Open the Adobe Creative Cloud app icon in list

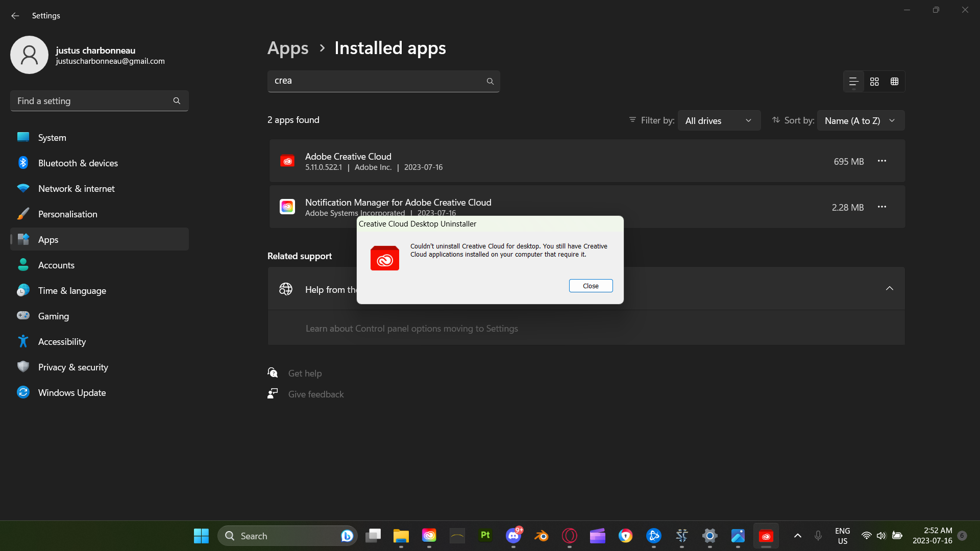coord(287,160)
